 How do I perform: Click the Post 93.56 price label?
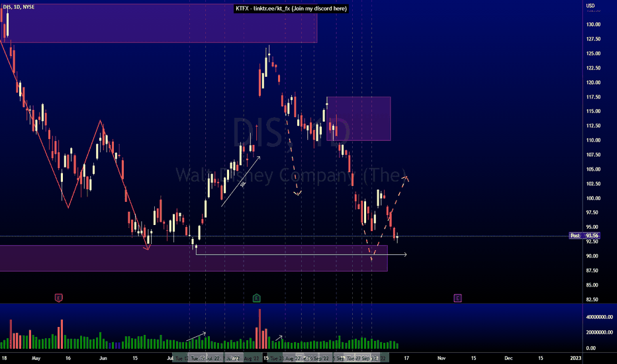(x=585, y=236)
